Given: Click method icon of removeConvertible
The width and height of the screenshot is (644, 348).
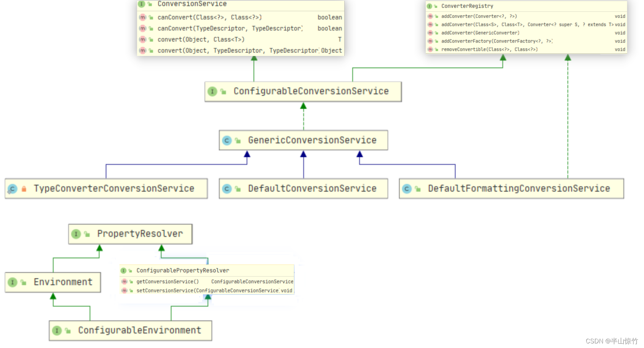Looking at the screenshot, I should (430, 49).
